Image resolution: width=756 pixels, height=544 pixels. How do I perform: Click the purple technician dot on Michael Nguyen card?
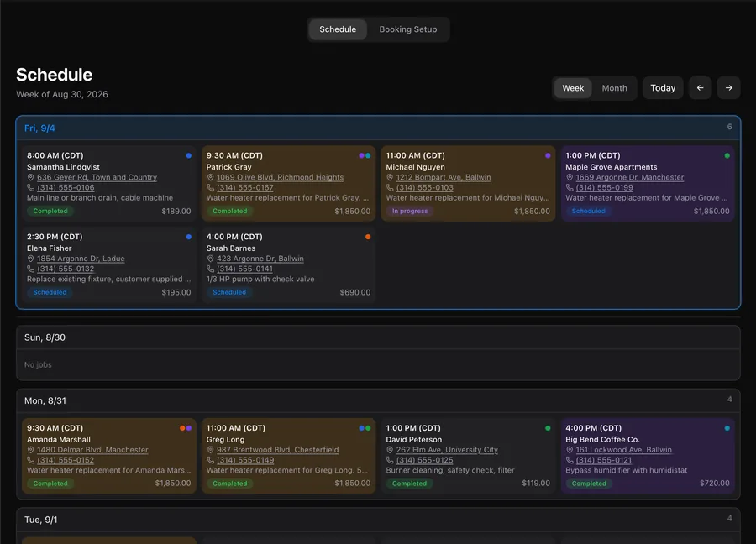coord(548,155)
